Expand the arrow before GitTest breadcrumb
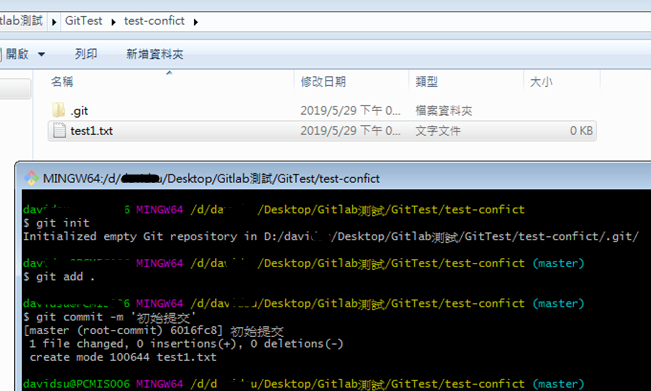Viewport: 651px width, 391px height. 54,22
